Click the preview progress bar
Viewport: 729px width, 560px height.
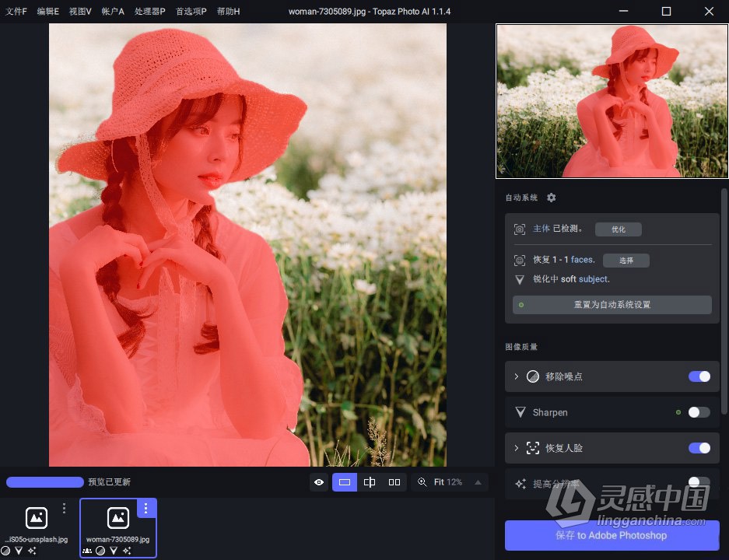[44, 482]
